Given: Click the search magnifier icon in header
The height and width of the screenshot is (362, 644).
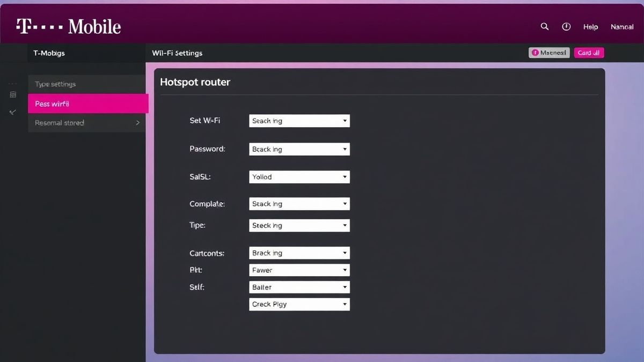Looking at the screenshot, I should pos(545,26).
